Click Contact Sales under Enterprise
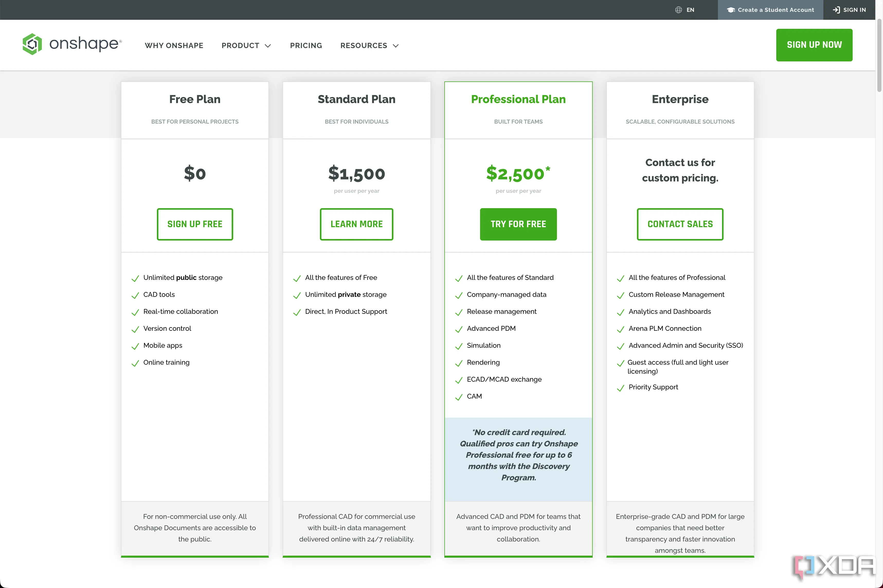 [680, 224]
